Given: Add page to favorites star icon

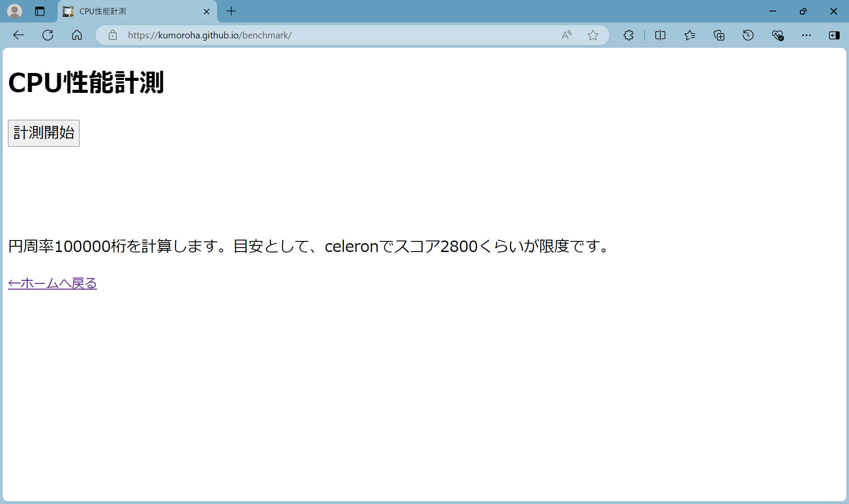Looking at the screenshot, I should (593, 35).
